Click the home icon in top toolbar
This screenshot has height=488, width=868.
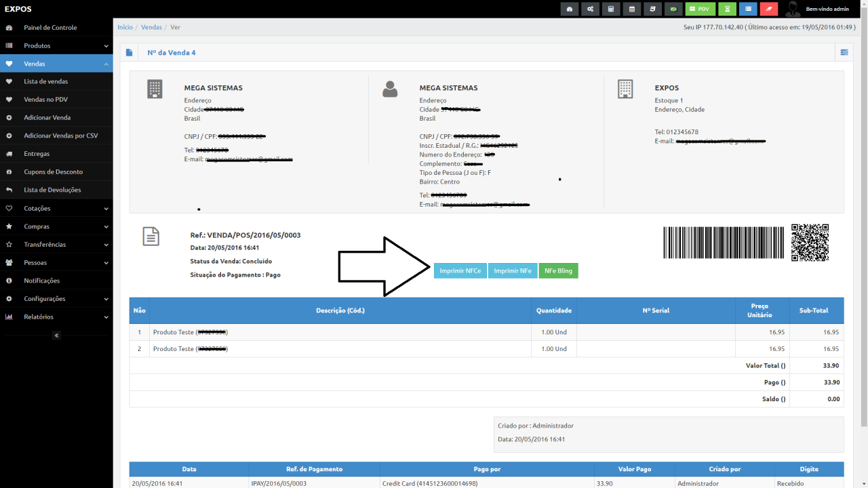(570, 9)
